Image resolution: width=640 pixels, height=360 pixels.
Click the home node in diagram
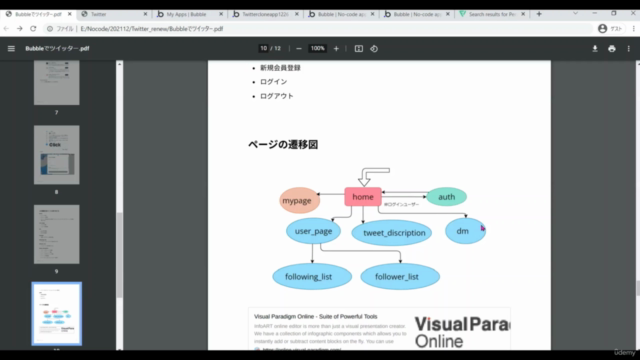tap(363, 197)
